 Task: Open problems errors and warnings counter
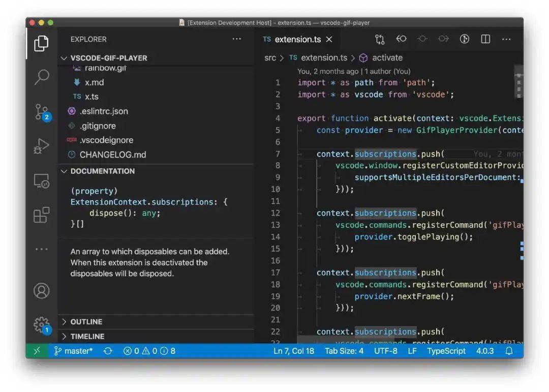pyautogui.click(x=149, y=351)
